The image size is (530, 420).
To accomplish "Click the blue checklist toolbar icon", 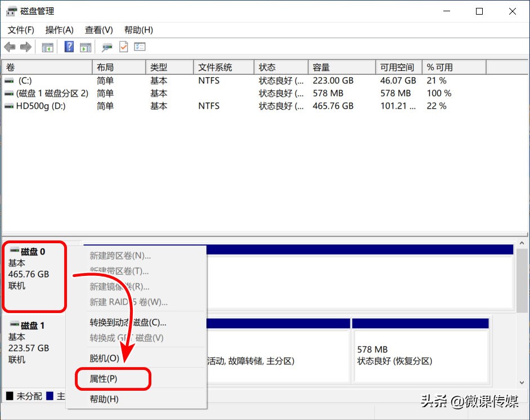I will click(139, 47).
